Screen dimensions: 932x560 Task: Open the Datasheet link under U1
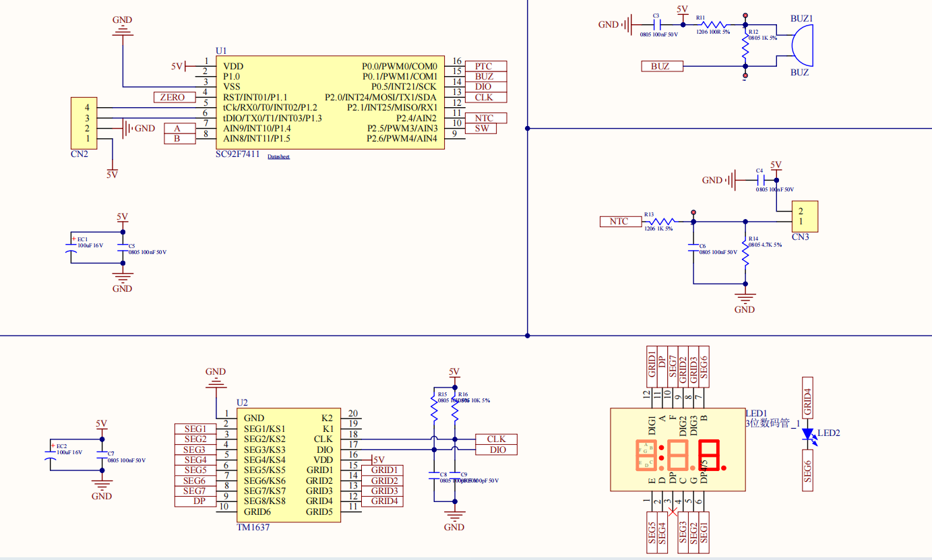[x=278, y=156]
